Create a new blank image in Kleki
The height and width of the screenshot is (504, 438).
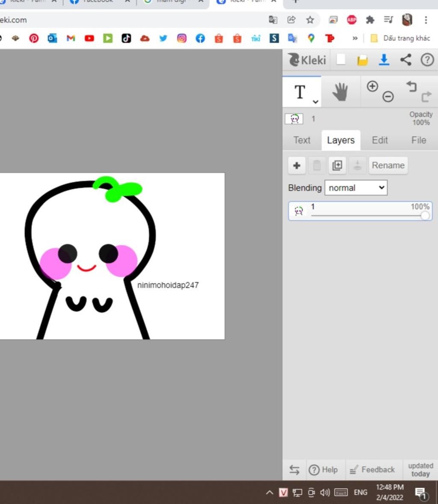coord(340,59)
